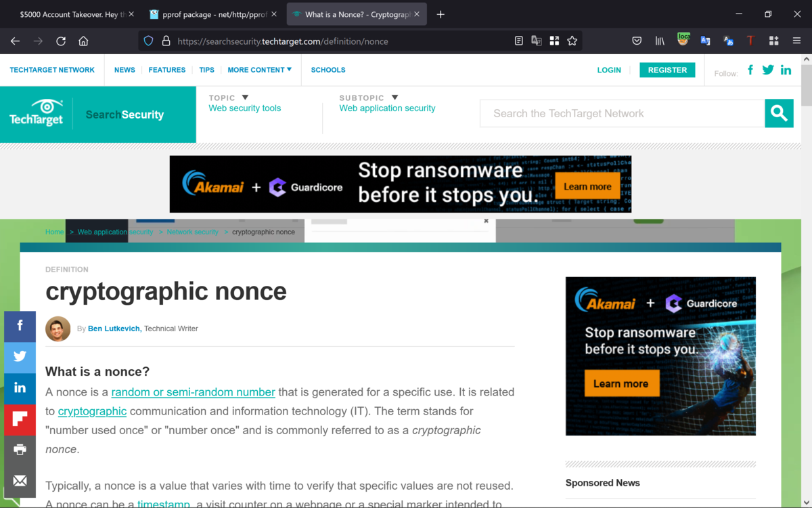Click Learn more on top Akamai banner

coord(587,186)
